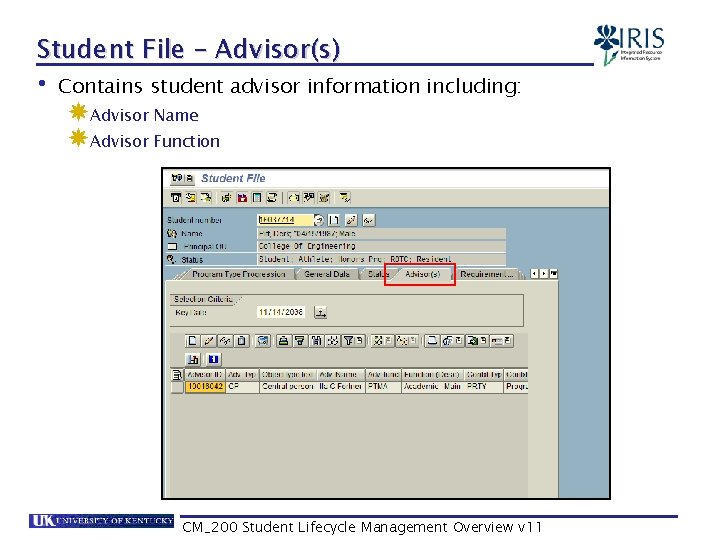Viewport: 720px width, 540px height.
Task: Click the new document icon next to student number
Action: pyautogui.click(x=334, y=220)
